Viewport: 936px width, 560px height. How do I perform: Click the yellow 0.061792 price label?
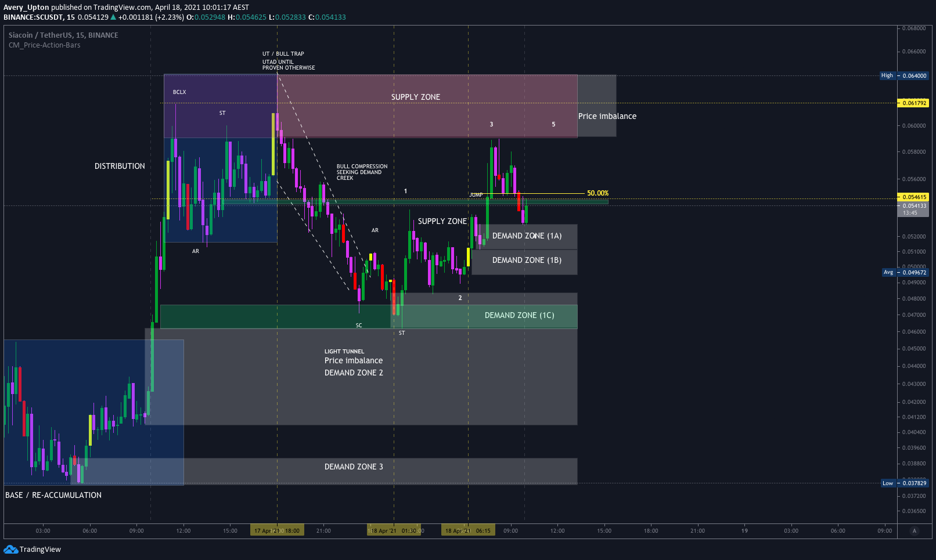[913, 103]
